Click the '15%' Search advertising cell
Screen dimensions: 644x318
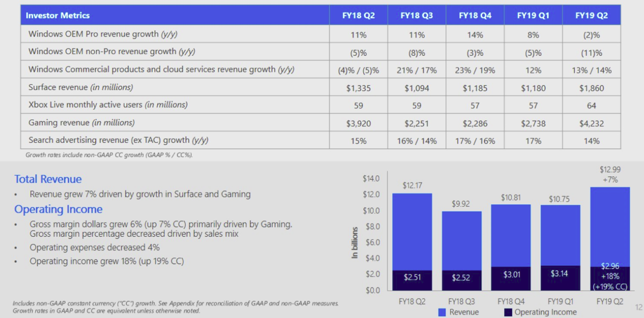(x=358, y=141)
